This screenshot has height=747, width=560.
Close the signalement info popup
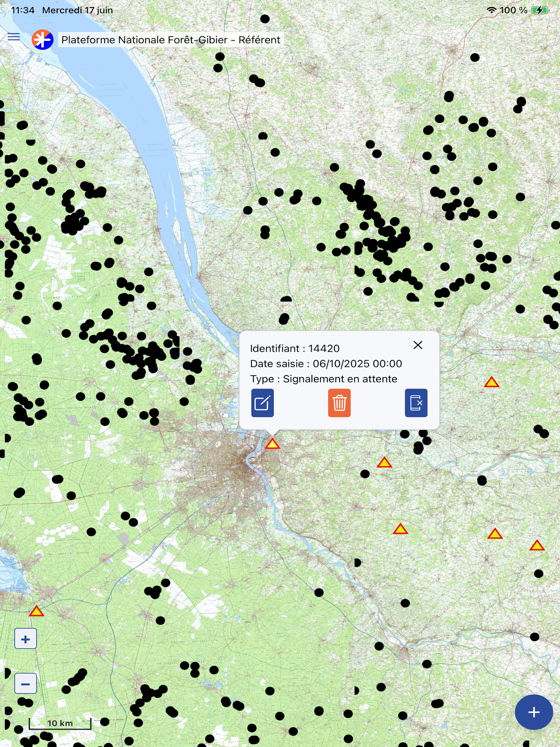click(418, 345)
